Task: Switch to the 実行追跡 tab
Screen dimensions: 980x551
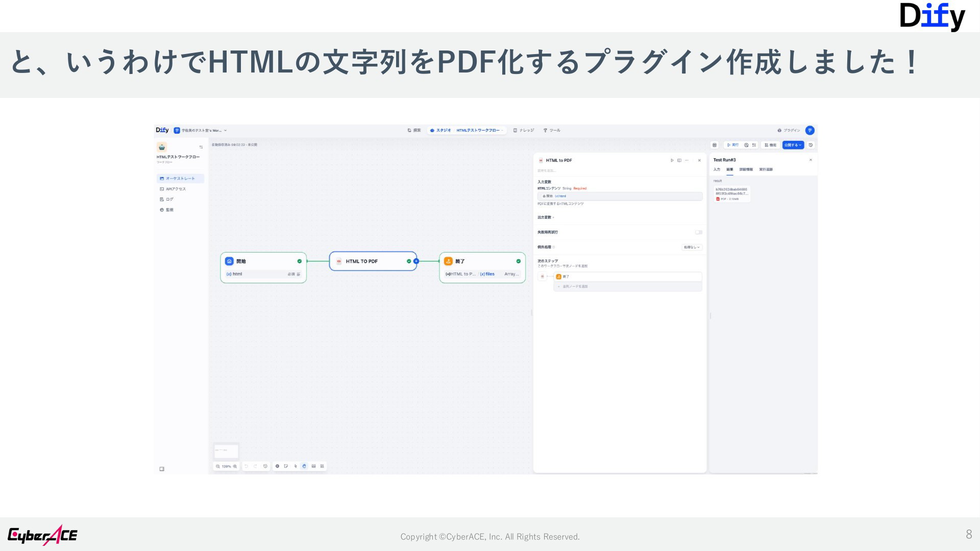Action: click(x=766, y=169)
